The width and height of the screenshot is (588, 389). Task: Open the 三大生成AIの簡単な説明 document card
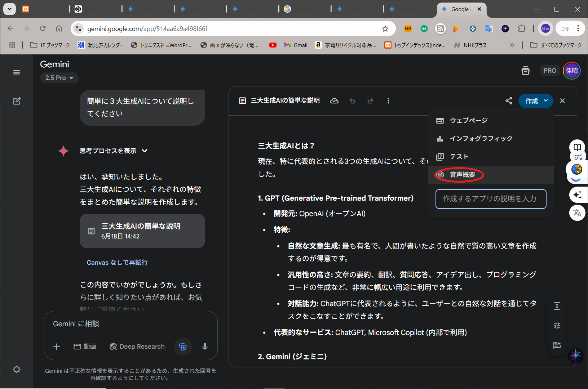[x=142, y=231]
